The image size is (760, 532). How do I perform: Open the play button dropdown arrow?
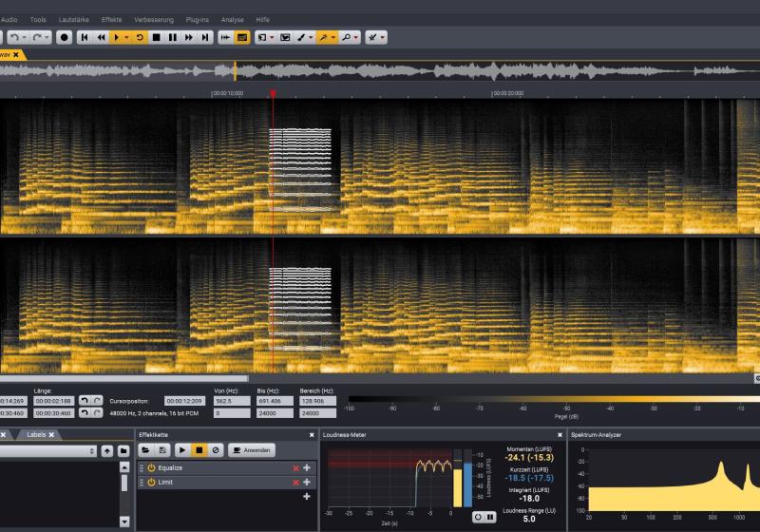coord(127,37)
